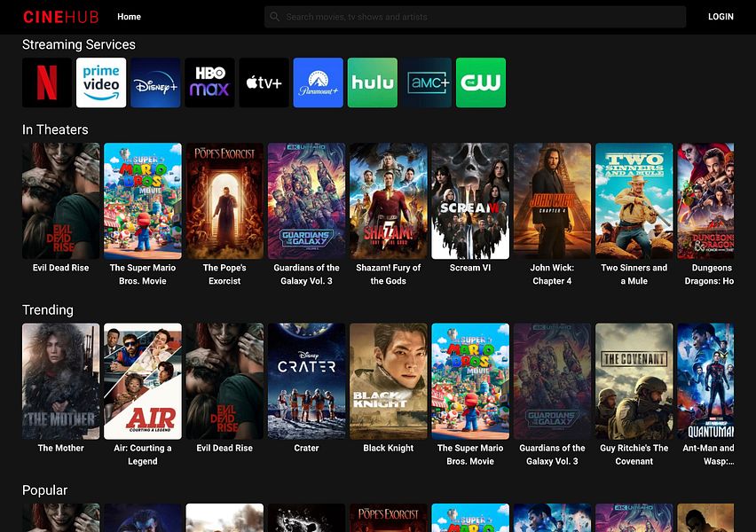Open the Netflix streaming service icon
Screen dimensions: 756x532
tap(47, 82)
